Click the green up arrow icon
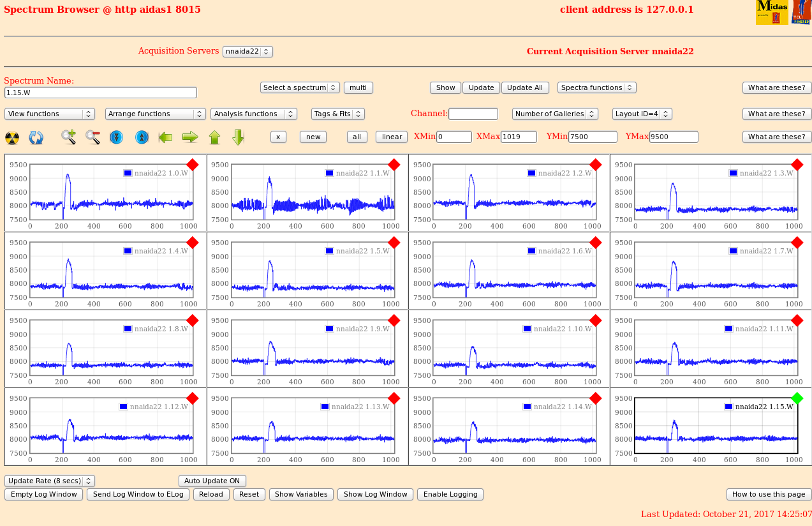Screen dimensions: 812x526 (x=214, y=137)
